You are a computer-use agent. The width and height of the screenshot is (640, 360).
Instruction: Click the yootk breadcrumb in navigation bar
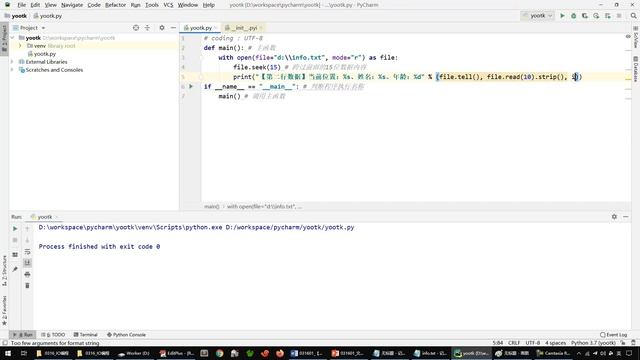pyautogui.click(x=16, y=16)
